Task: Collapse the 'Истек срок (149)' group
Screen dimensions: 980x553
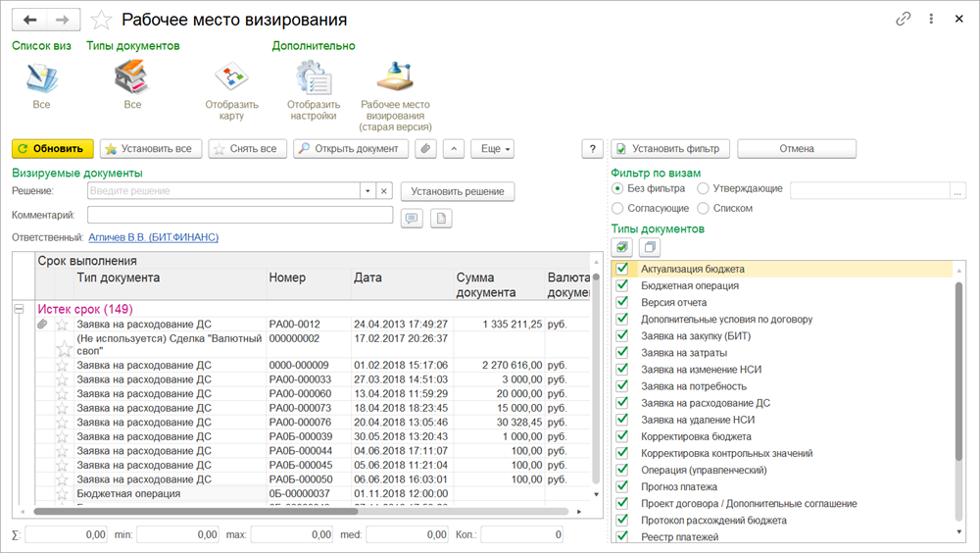Action: [x=20, y=309]
